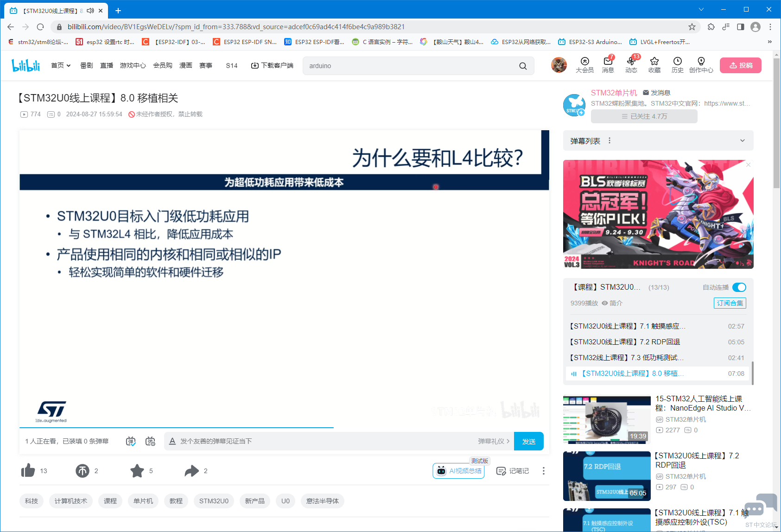
Task: Click the 投稿 upload button
Action: coord(741,65)
